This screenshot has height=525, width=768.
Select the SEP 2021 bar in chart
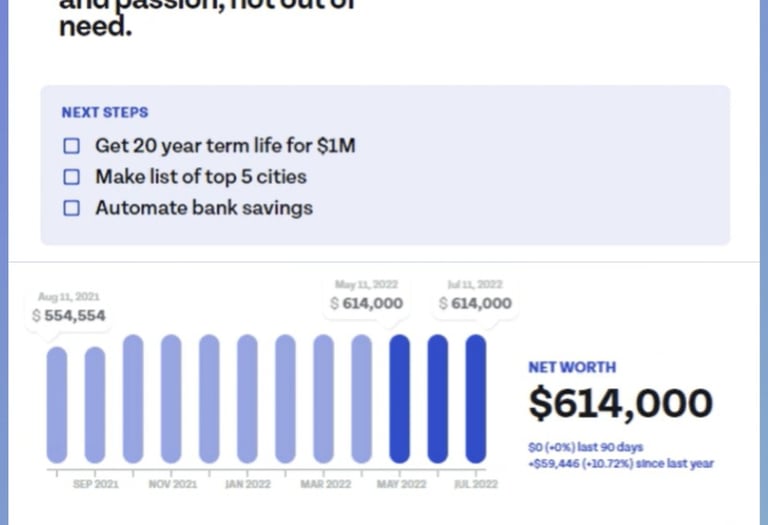[95, 404]
